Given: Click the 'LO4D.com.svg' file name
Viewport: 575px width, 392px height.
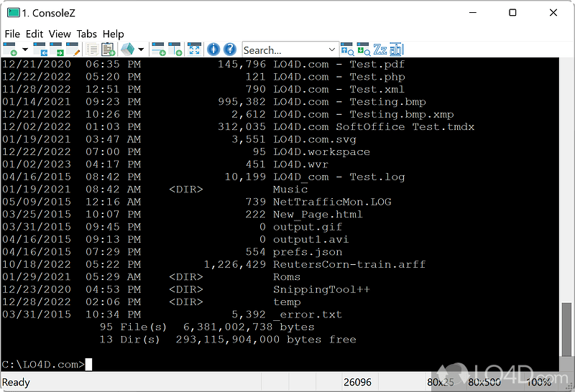Looking at the screenshot, I should point(315,139).
